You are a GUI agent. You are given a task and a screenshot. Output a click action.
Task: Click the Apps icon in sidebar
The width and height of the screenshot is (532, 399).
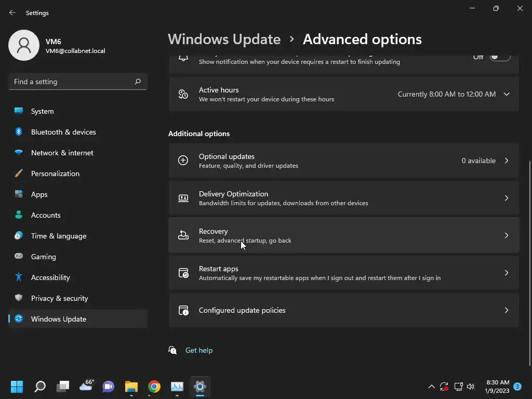coord(19,194)
